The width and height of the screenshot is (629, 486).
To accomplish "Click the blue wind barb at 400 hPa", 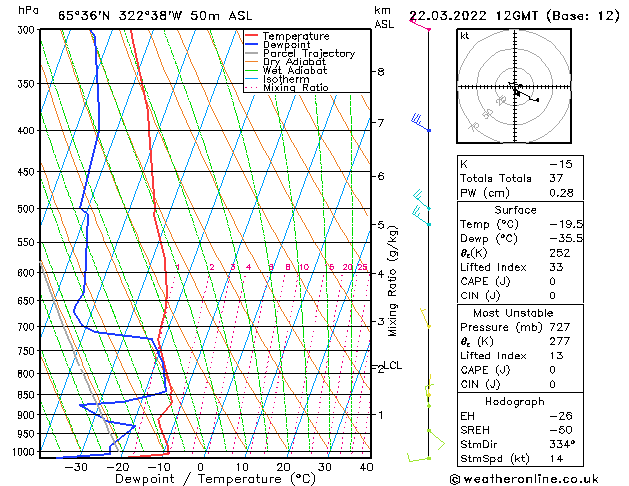I will click(x=420, y=124).
